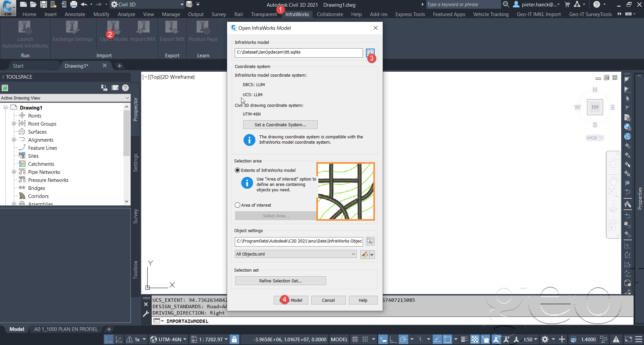The width and height of the screenshot is (644, 345).
Task: Click the Toolspace preview toggle icon
Action: point(104,88)
